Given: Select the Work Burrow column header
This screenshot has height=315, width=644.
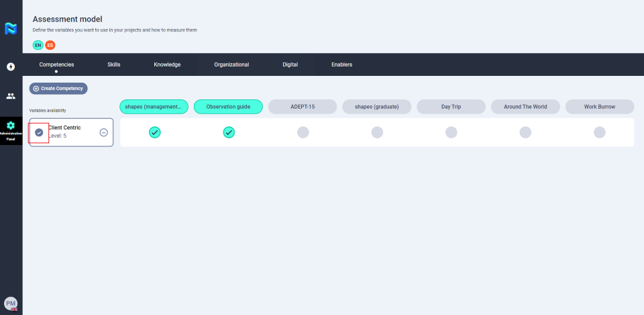Looking at the screenshot, I should (599, 107).
